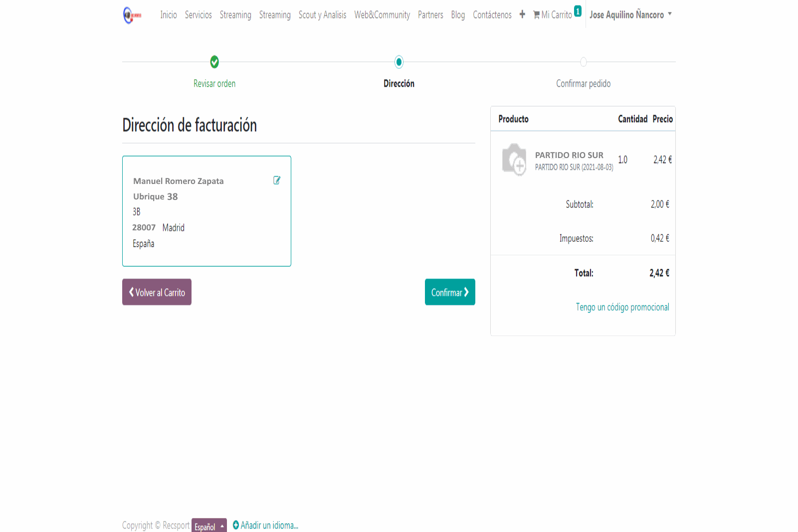Screen dimensions: 798x532
Task: Open the Español language dropdown
Action: pyautogui.click(x=209, y=526)
